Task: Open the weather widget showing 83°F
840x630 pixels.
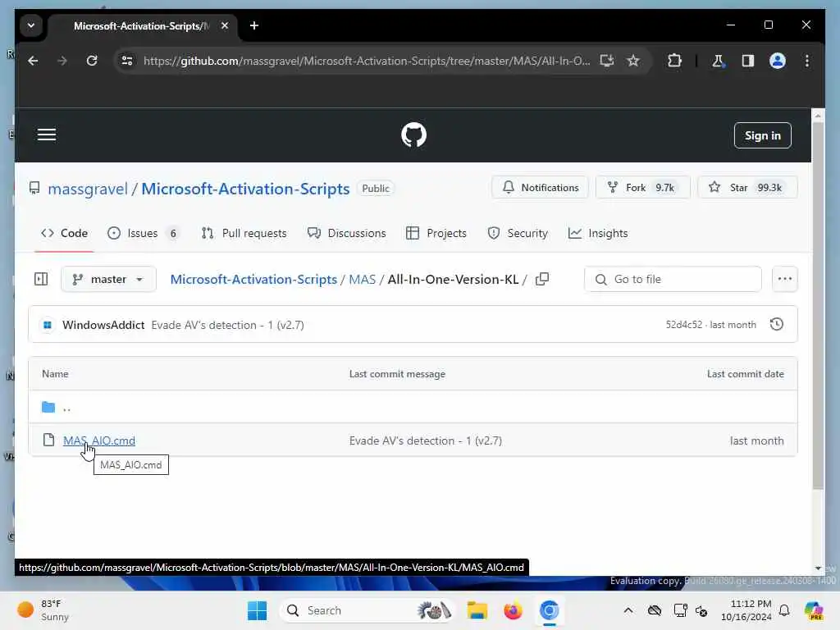Action: [x=43, y=610]
